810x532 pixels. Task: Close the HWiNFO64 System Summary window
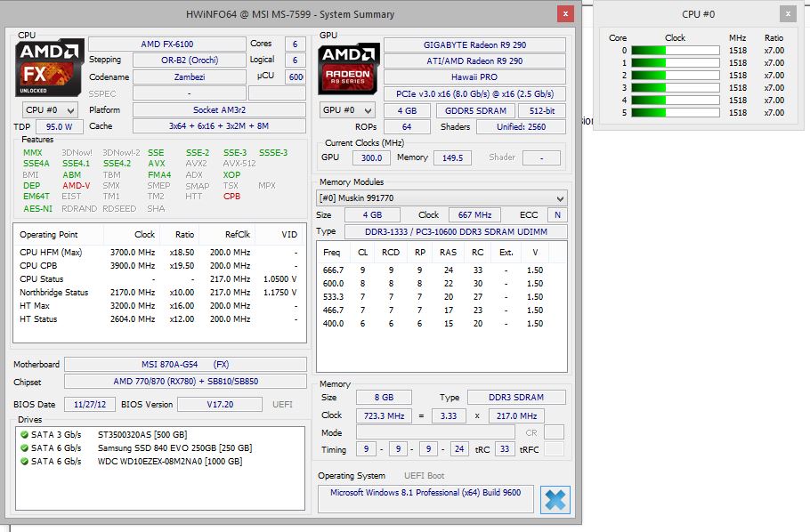point(565,14)
